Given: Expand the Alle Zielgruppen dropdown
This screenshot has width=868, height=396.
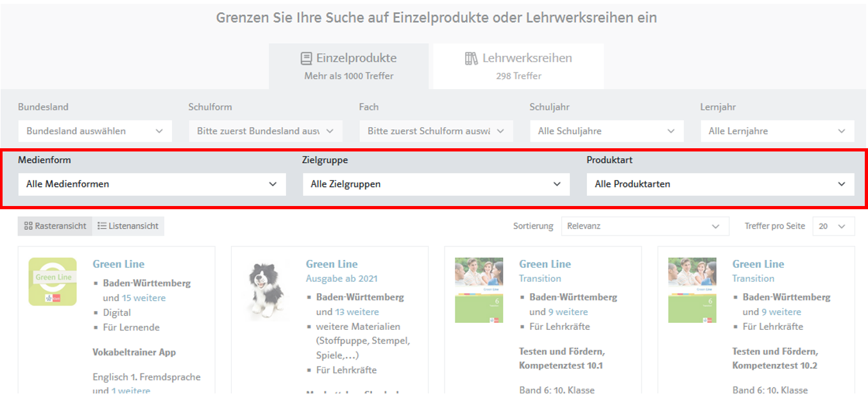Looking at the screenshot, I should 436,184.
